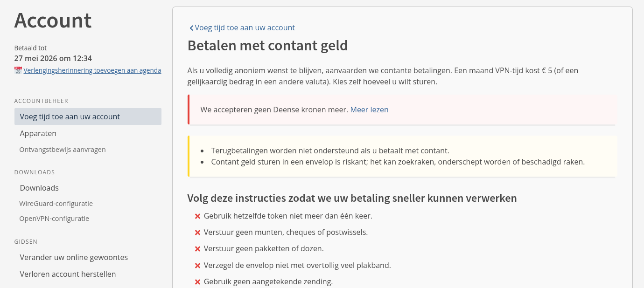
Task: Open 'Voeg tijd toe aan uw account' back link
Action: 245,27
